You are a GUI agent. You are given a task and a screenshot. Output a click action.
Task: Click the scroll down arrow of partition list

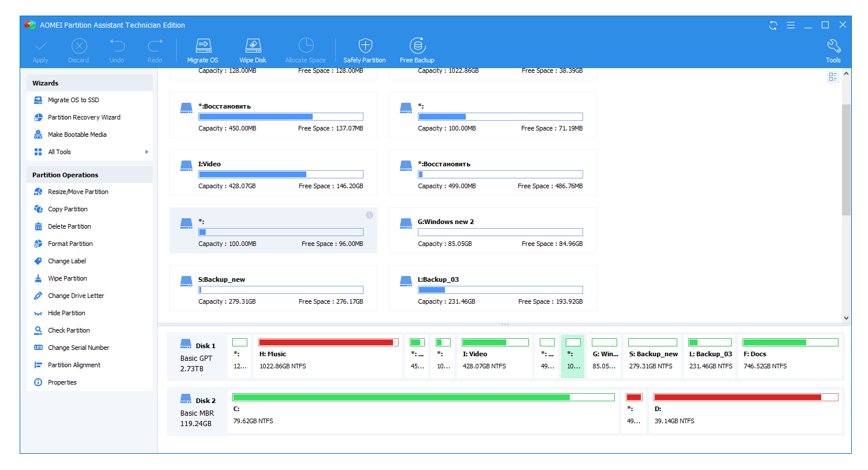846,318
